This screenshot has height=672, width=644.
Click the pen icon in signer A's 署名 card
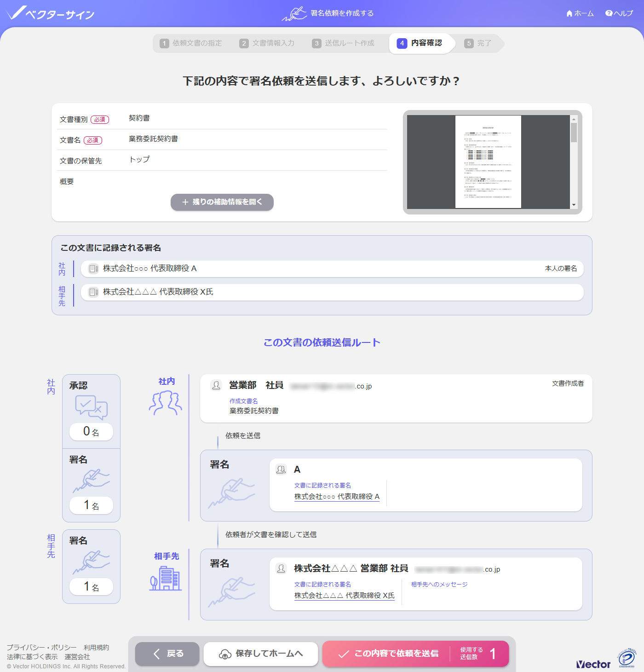pyautogui.click(x=231, y=493)
